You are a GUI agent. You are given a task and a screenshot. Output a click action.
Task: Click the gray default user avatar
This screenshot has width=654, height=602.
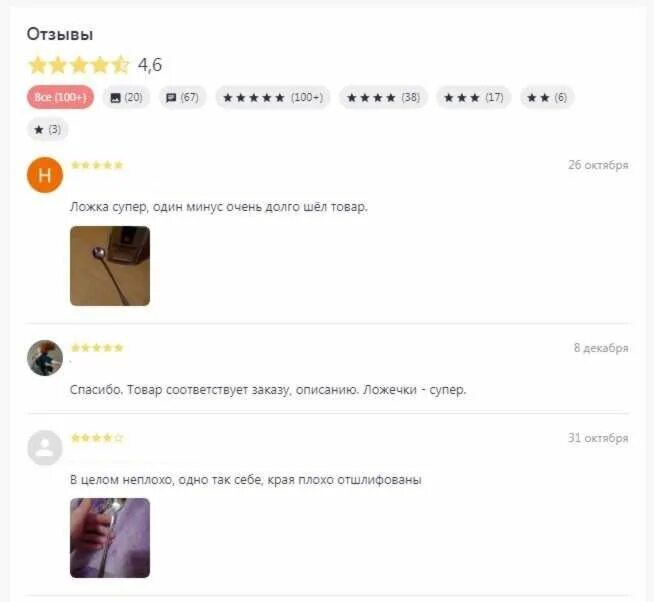[x=45, y=448]
